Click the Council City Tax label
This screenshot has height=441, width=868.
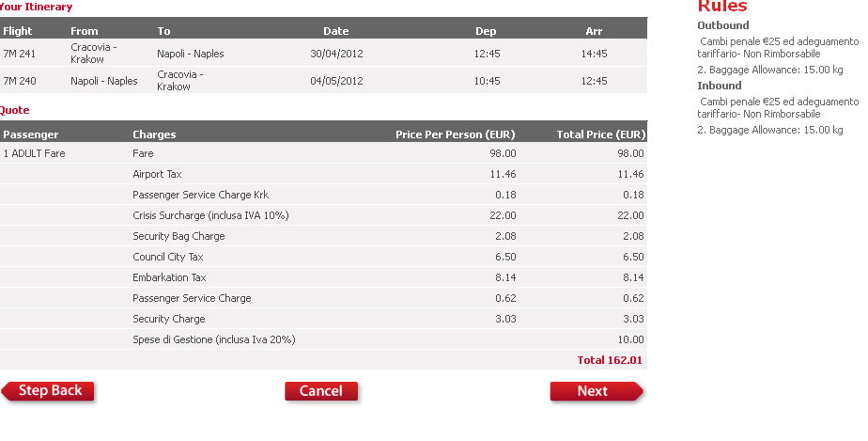pyautogui.click(x=168, y=257)
